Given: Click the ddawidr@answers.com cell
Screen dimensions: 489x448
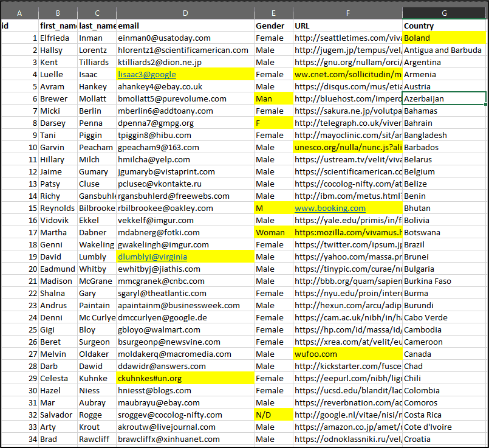Looking at the screenshot, I should 185,367.
